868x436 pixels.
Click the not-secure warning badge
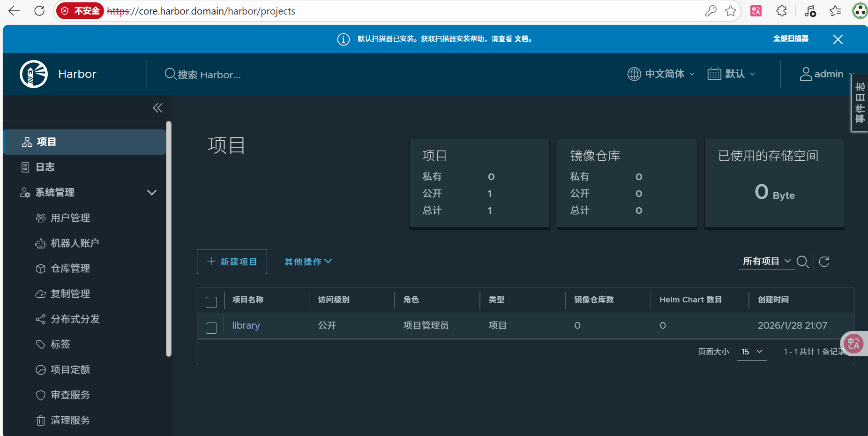tap(81, 11)
